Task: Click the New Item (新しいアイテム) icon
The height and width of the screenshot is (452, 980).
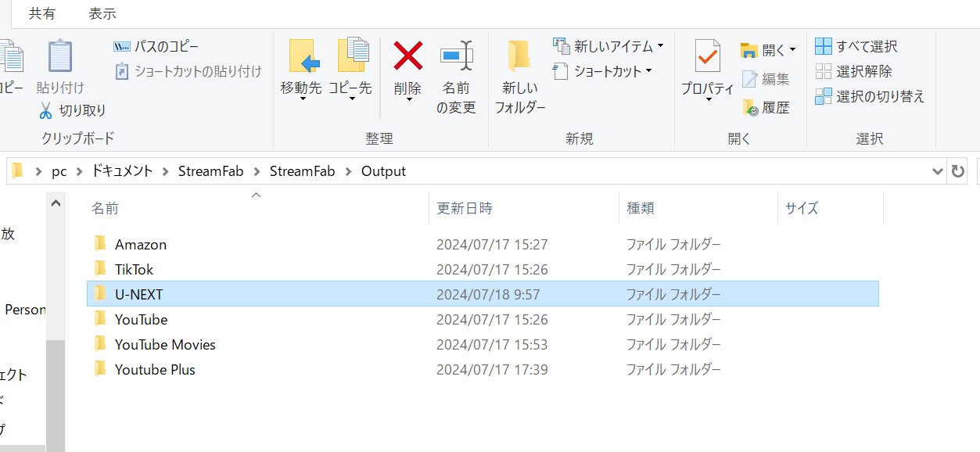Action: tap(561, 46)
